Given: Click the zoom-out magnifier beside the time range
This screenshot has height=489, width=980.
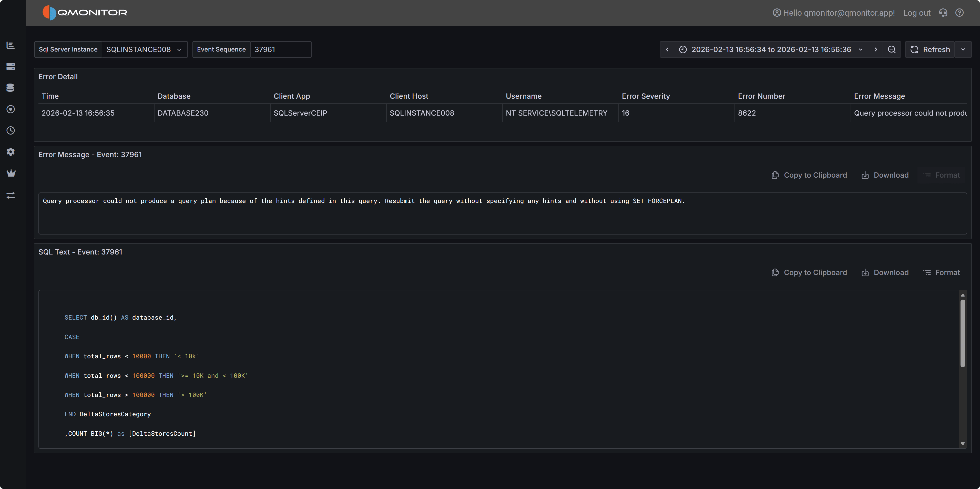Looking at the screenshot, I should (x=892, y=49).
